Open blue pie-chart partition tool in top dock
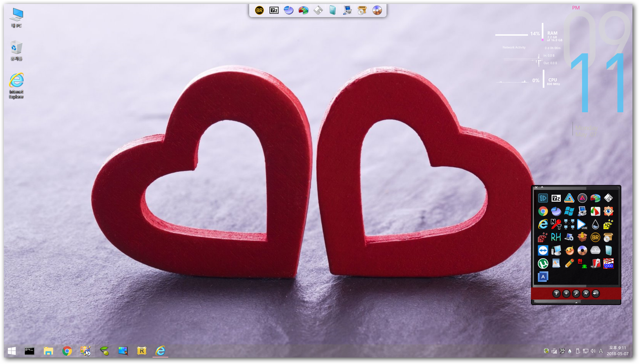 [x=288, y=10]
